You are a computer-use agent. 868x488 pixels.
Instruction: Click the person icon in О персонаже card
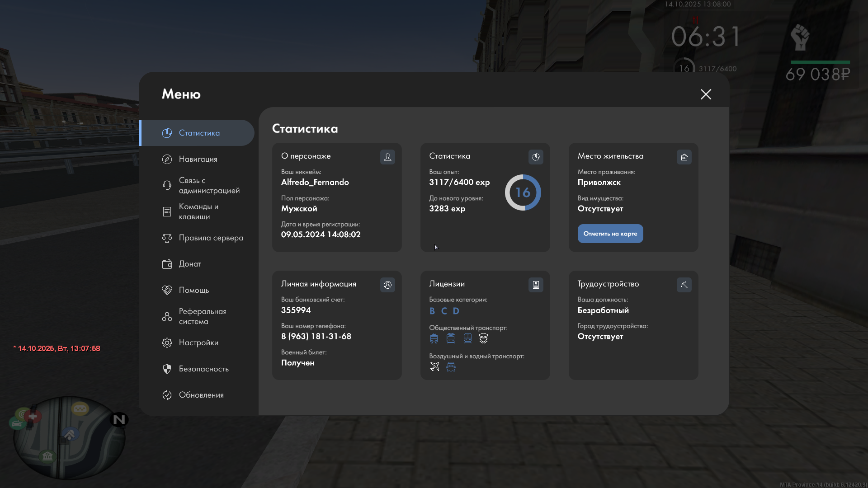point(387,157)
